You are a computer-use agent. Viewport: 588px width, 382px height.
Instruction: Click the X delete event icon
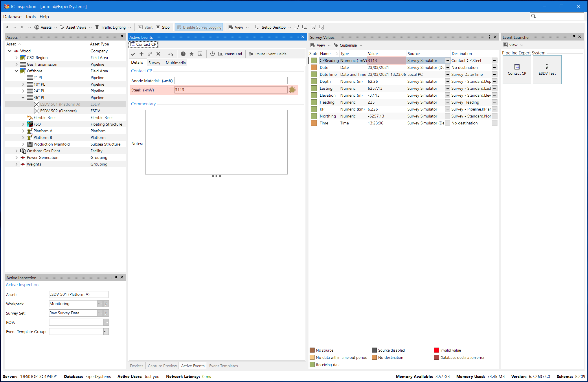click(158, 54)
